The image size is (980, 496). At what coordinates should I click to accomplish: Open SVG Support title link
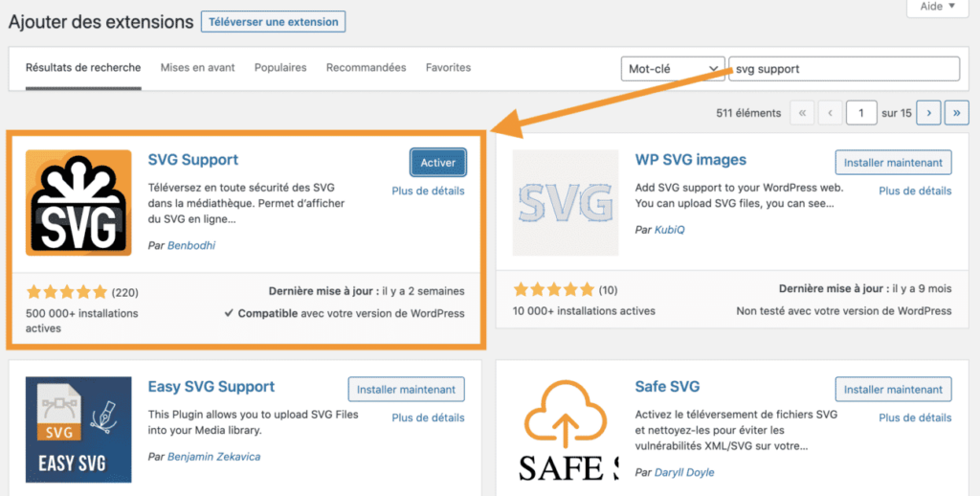click(193, 160)
